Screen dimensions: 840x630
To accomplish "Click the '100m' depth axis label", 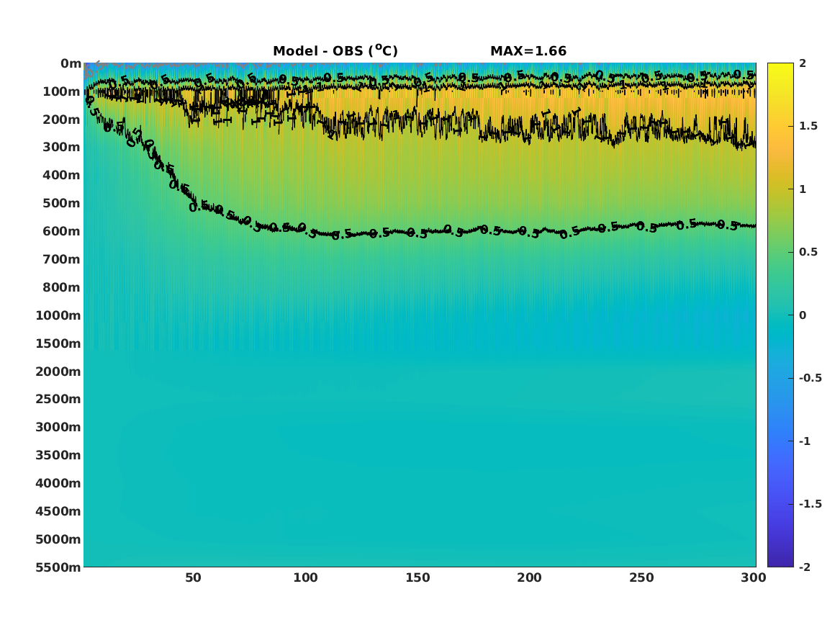I will (x=62, y=91).
